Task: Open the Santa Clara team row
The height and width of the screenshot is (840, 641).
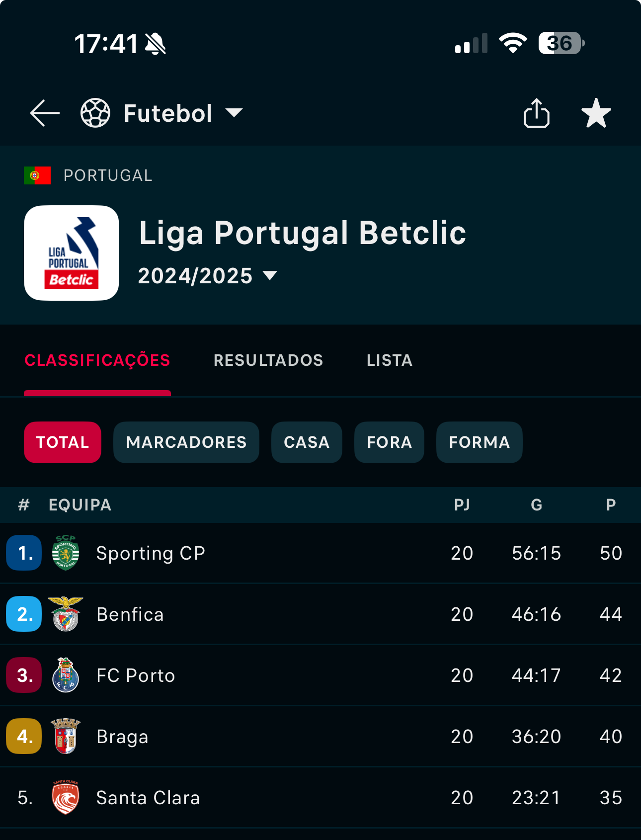Action: 320,798
